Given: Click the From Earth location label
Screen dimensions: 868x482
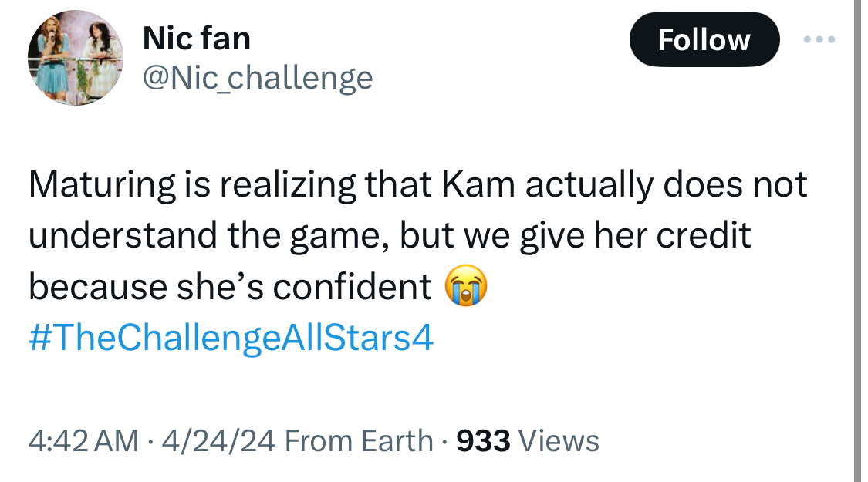Looking at the screenshot, I should click(x=359, y=441).
